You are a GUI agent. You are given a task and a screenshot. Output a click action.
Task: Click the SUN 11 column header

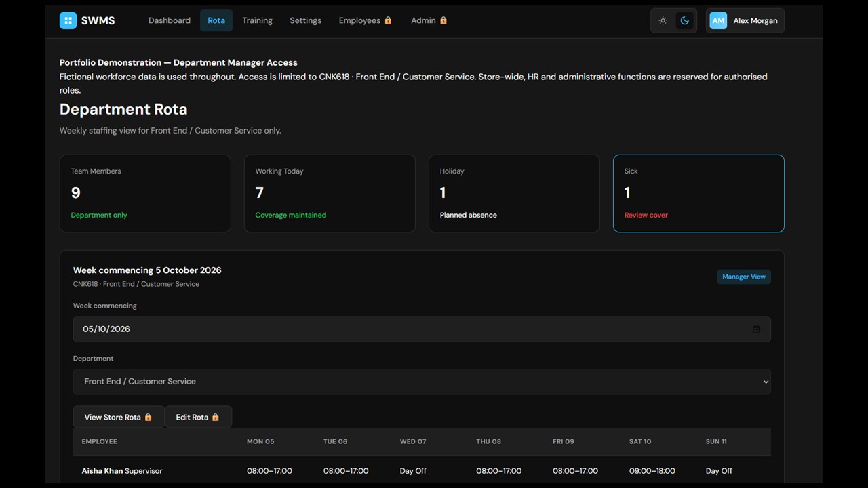tap(716, 441)
